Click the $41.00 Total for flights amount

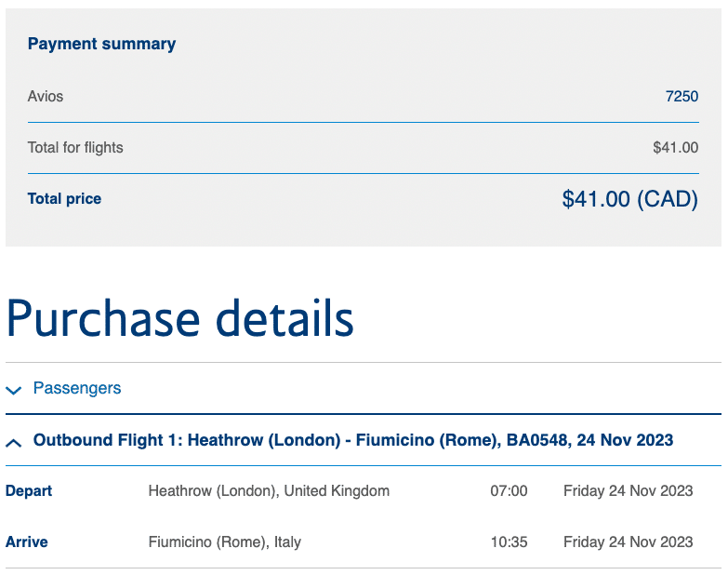tap(675, 147)
